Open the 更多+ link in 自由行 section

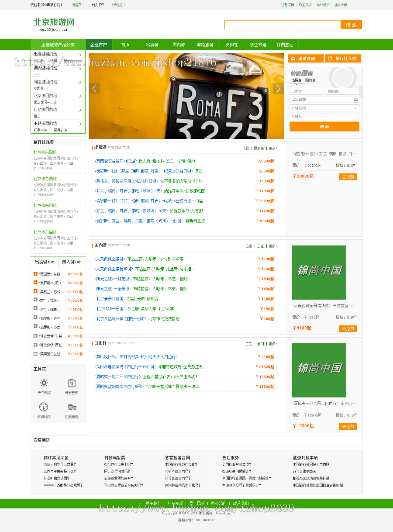click(x=272, y=344)
